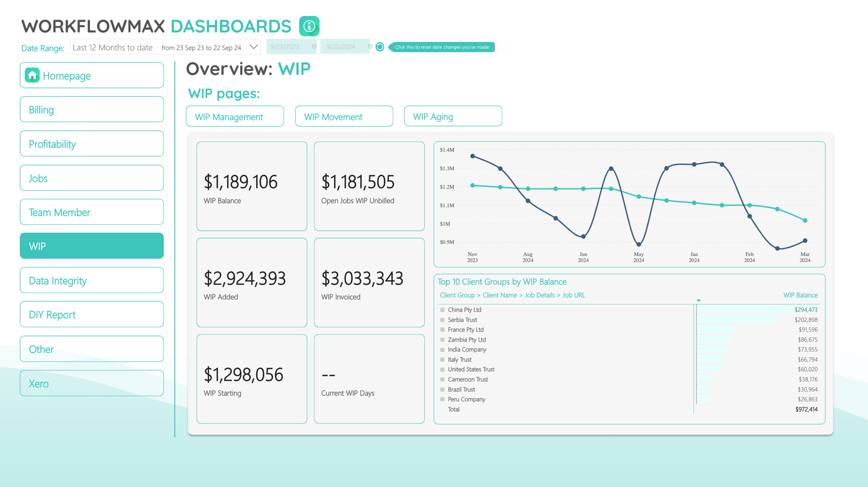Navigate to the Billing dashboard

click(92, 110)
